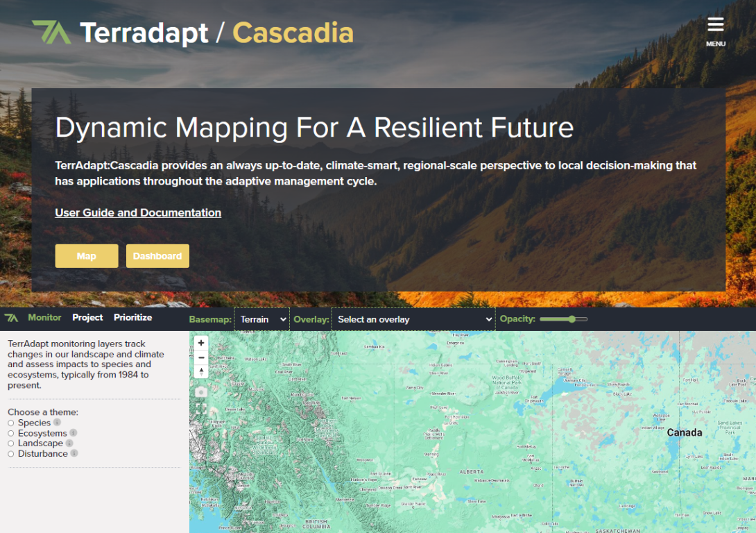Click the Cascadia title text
Screen dimensions: 756x533
click(x=293, y=33)
